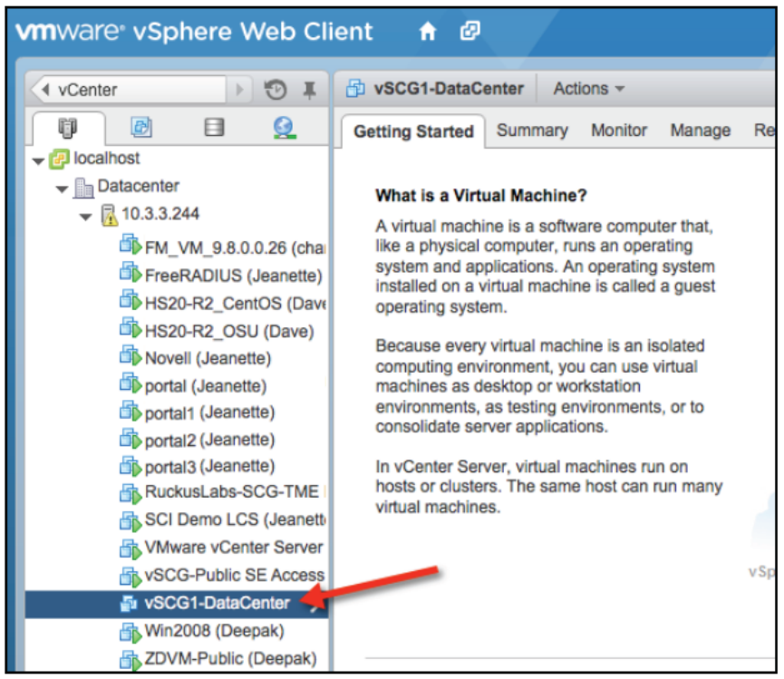Click the localhost label in tree

click(x=107, y=159)
